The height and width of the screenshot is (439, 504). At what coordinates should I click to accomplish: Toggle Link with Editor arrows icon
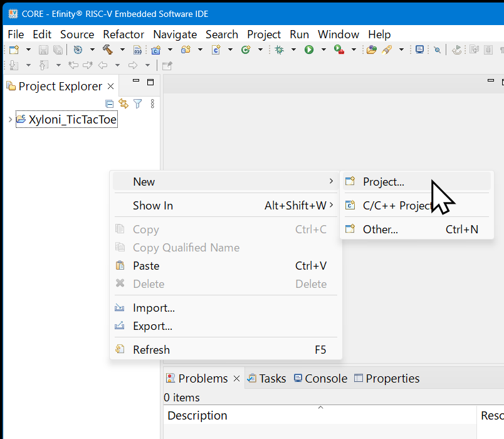[123, 103]
